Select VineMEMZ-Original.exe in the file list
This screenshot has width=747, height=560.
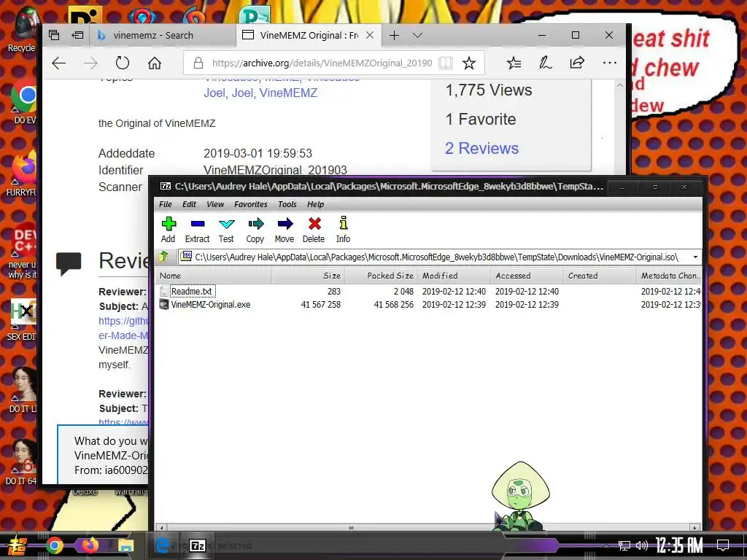pos(210,304)
